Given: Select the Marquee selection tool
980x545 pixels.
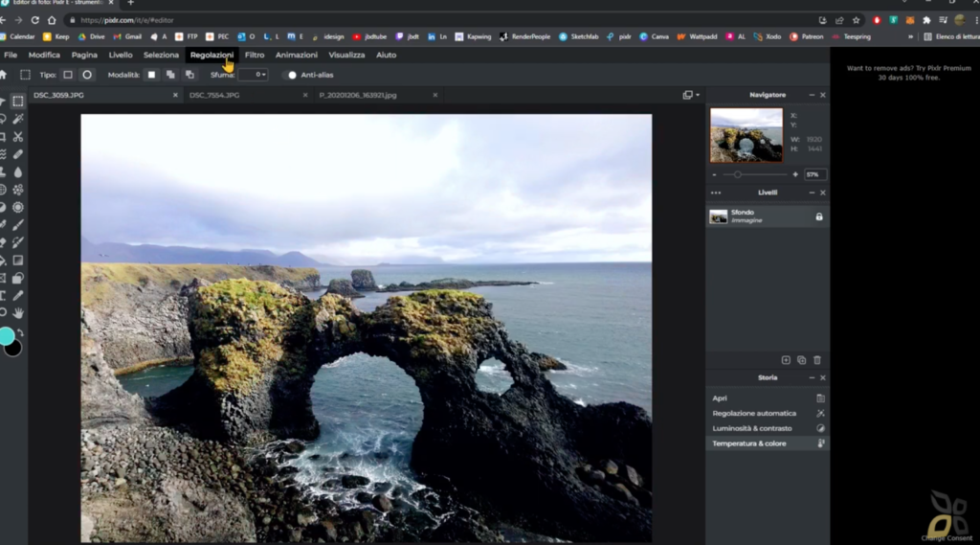Looking at the screenshot, I should [18, 102].
